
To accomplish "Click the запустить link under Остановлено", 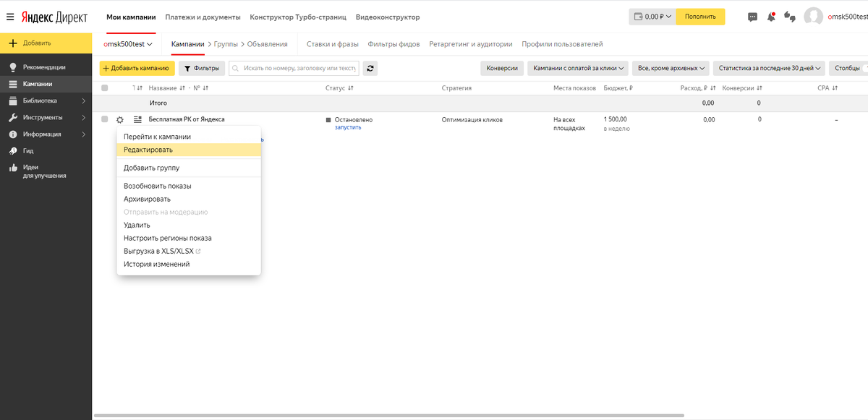I will click(348, 127).
